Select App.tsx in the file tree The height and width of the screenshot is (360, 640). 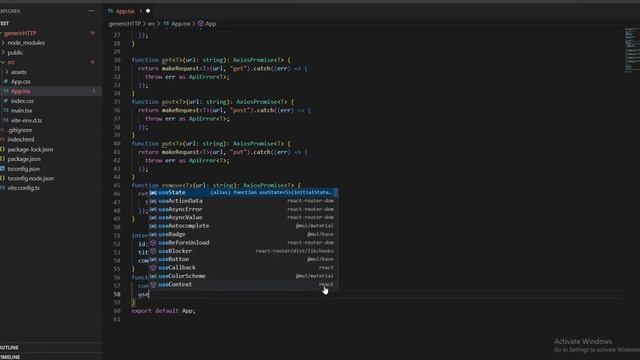click(x=20, y=91)
